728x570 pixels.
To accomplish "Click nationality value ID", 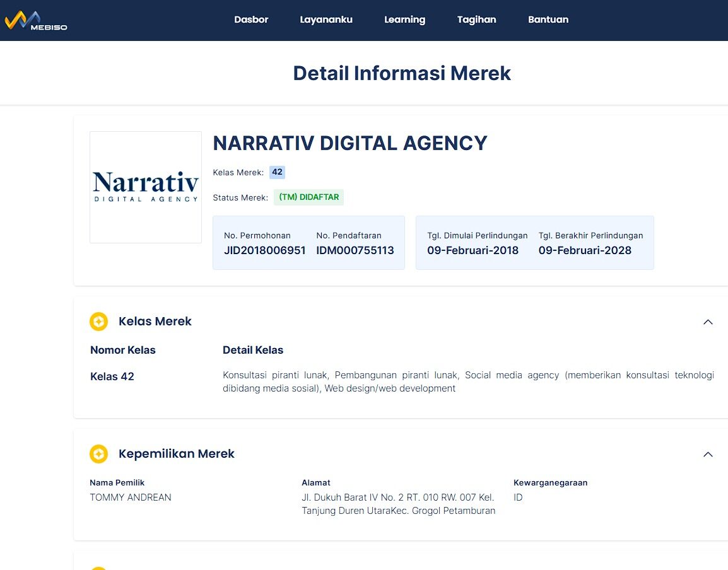I will point(518,497).
